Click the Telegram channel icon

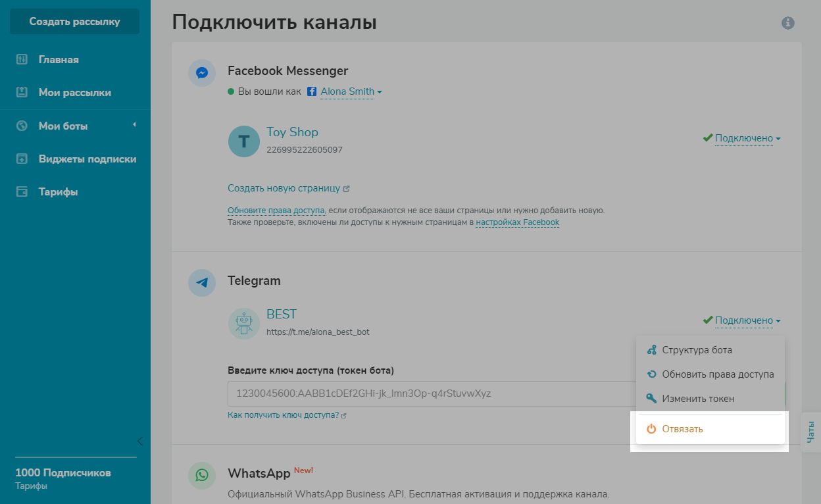click(x=202, y=283)
